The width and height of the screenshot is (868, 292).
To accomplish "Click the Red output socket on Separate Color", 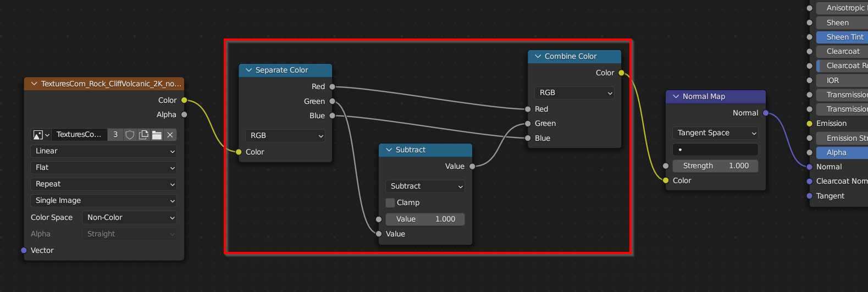I will pyautogui.click(x=332, y=86).
